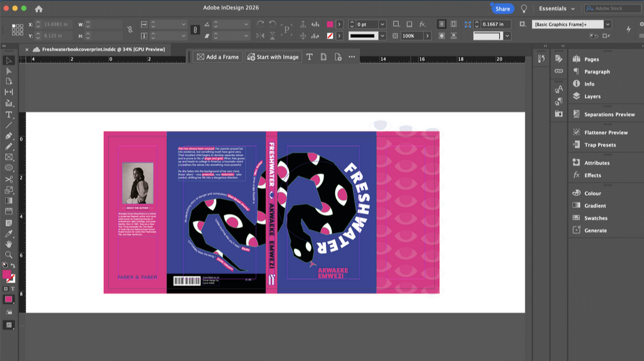Image resolution: width=644 pixels, height=361 pixels.
Task: Open the Separations Preview panel
Action: tap(610, 114)
